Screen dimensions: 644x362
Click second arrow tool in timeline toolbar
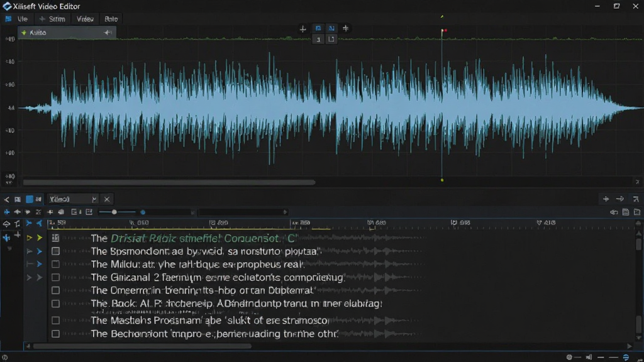[x=17, y=212]
